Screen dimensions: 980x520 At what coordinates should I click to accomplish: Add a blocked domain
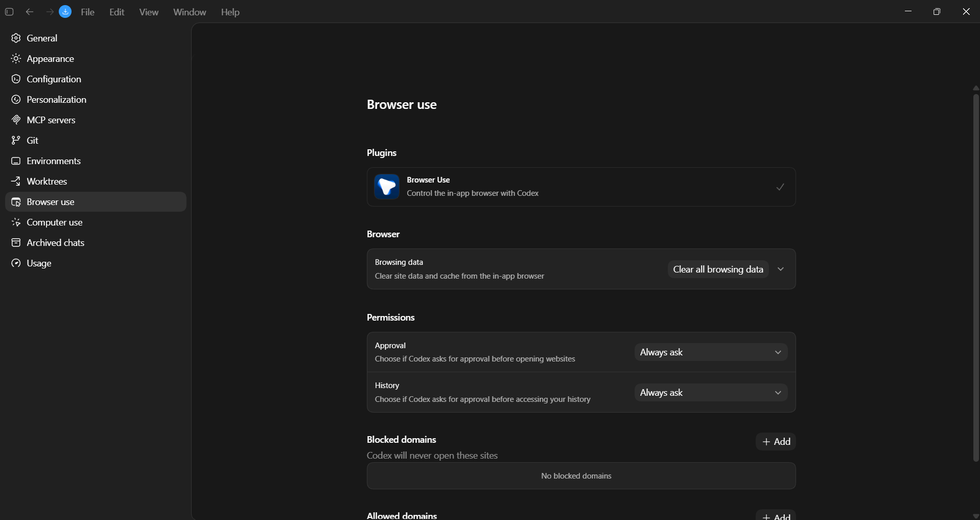pos(776,442)
